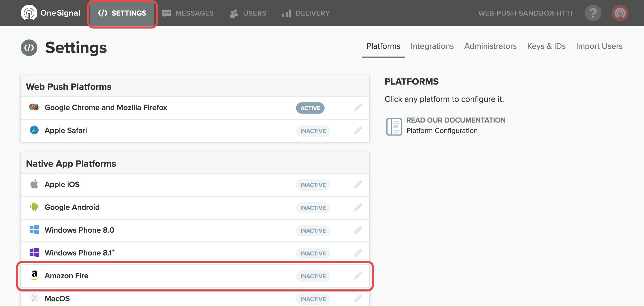The height and width of the screenshot is (306, 644).
Task: Select the Apple Safari platform name
Action: tap(66, 130)
